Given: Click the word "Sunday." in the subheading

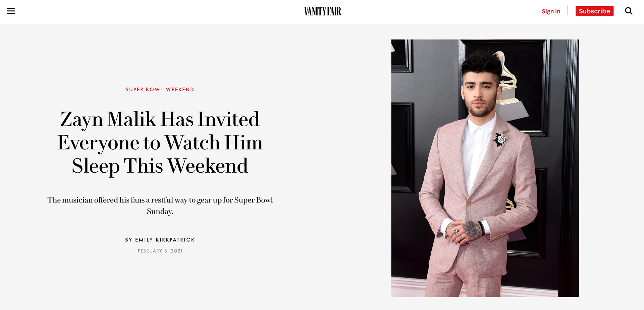Looking at the screenshot, I should tap(160, 212).
